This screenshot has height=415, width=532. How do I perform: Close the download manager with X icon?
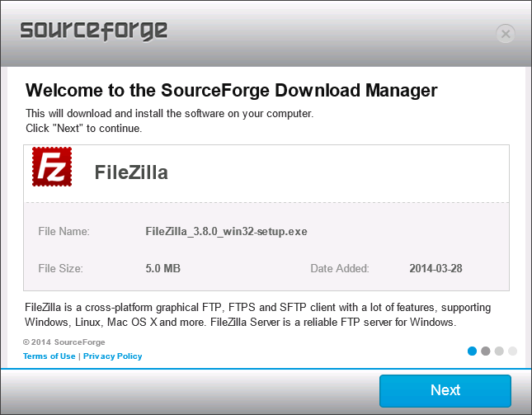pyautogui.click(x=506, y=34)
